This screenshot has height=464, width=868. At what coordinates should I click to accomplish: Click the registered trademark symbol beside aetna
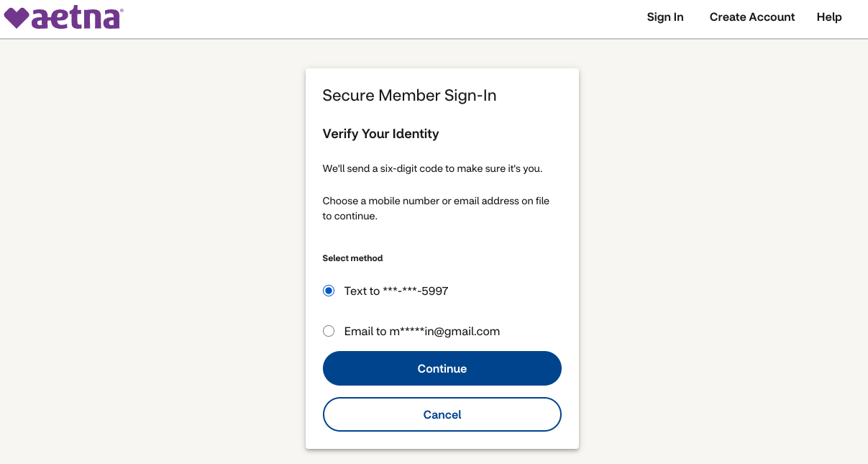121,11
